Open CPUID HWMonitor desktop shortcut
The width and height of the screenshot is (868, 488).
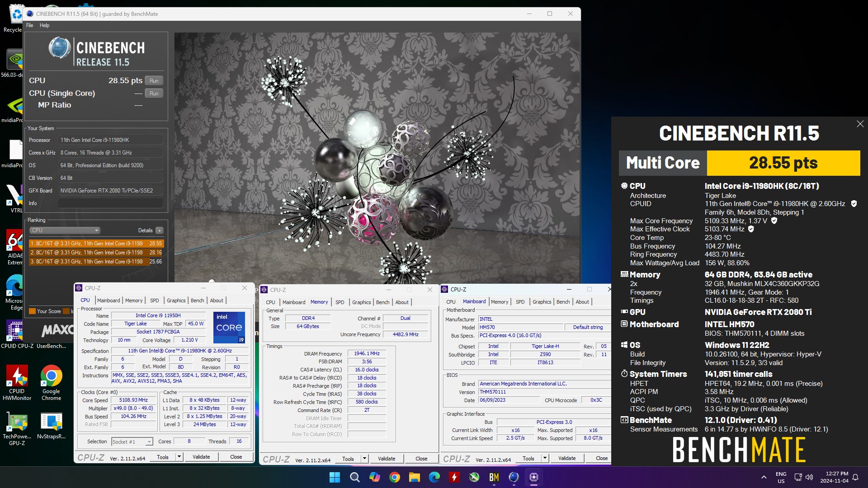click(17, 382)
